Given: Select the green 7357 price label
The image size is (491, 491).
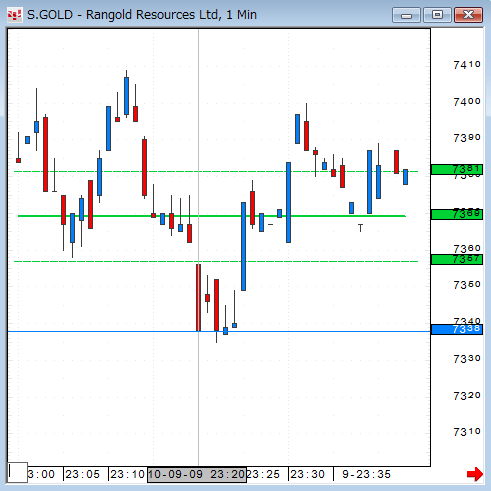Looking at the screenshot, I should click(x=457, y=259).
